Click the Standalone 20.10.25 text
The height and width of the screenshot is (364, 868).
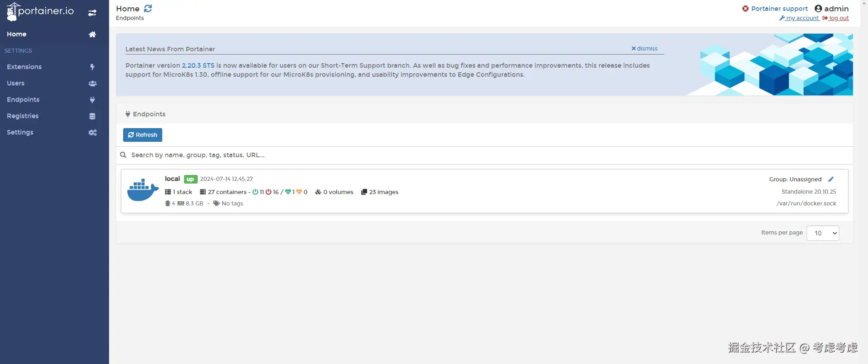[809, 192]
